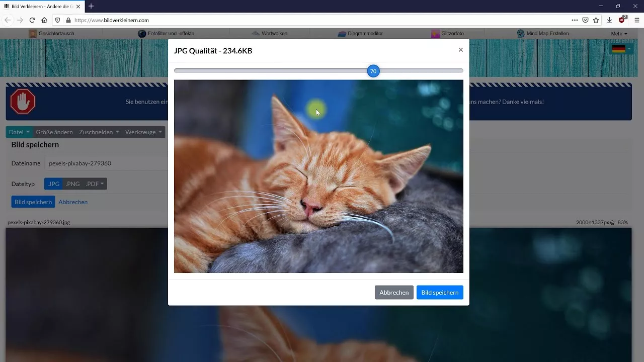Click the browser home icon
This screenshot has width=644, height=362.
click(x=44, y=20)
